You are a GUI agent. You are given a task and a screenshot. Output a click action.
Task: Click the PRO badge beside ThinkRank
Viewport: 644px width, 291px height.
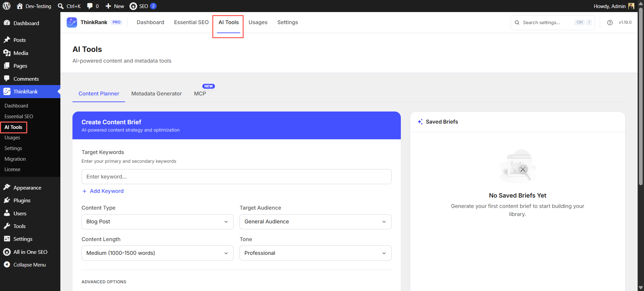click(x=116, y=22)
